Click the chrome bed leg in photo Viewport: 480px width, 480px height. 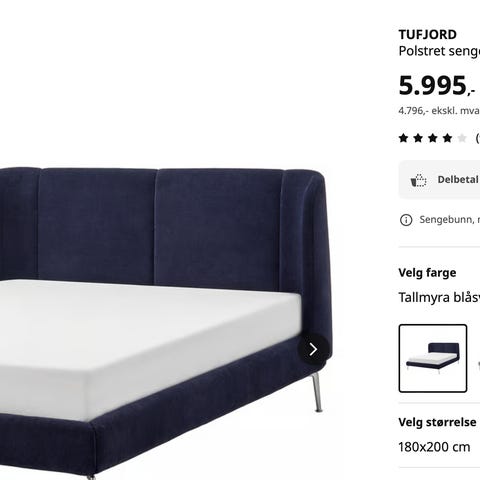click(x=317, y=392)
